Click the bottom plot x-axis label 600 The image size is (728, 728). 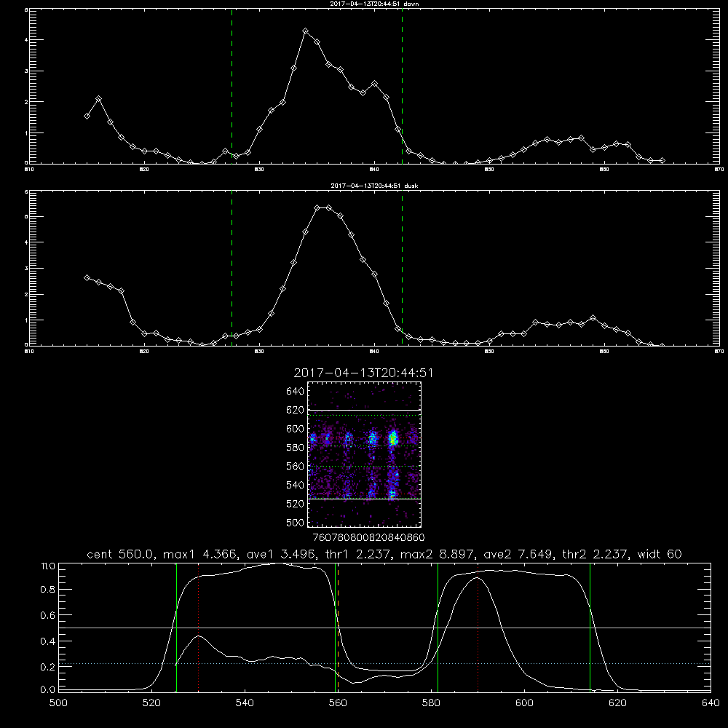(524, 703)
